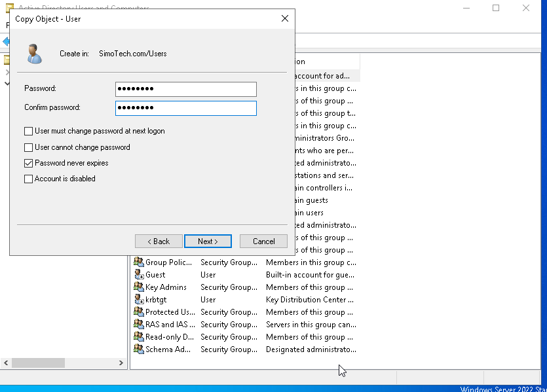
Task: Enable User cannot change password
Action: 28,147
